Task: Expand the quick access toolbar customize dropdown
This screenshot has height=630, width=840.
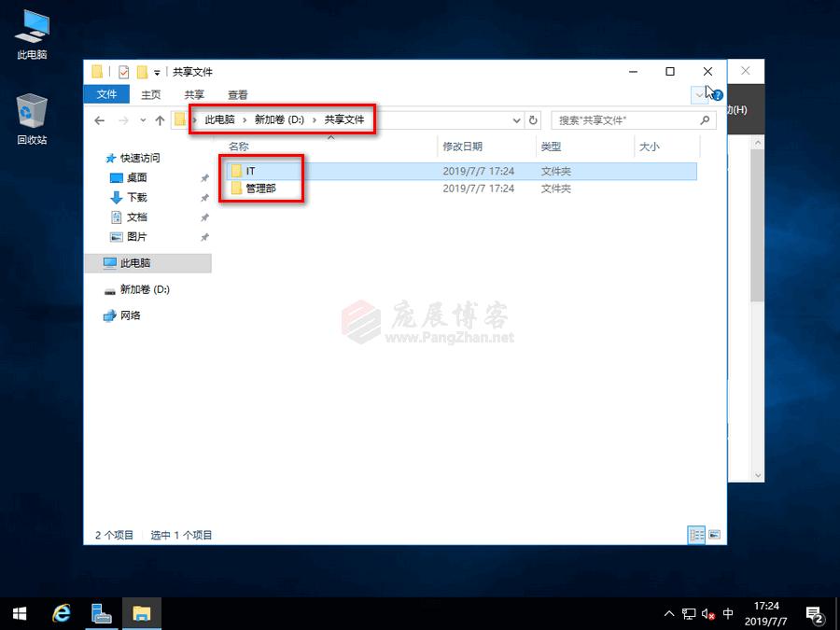Action: pyautogui.click(x=155, y=72)
